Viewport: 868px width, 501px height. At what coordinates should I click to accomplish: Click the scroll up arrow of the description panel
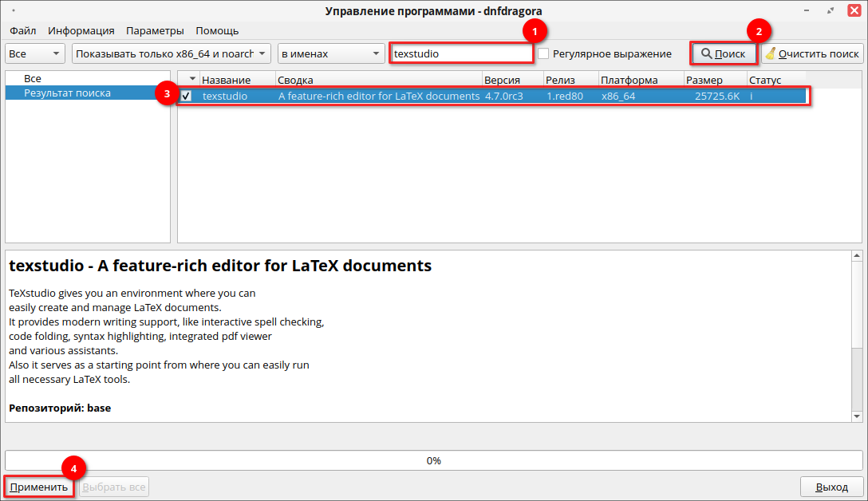[857, 256]
